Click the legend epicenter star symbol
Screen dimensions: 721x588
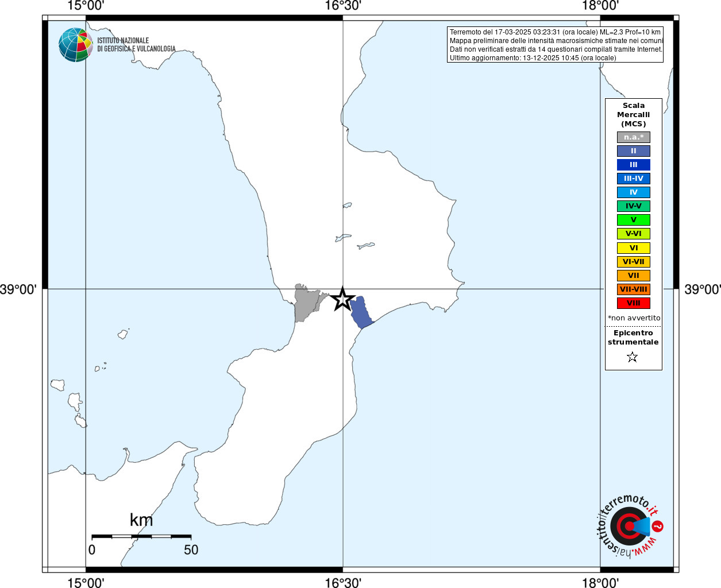pyautogui.click(x=633, y=357)
